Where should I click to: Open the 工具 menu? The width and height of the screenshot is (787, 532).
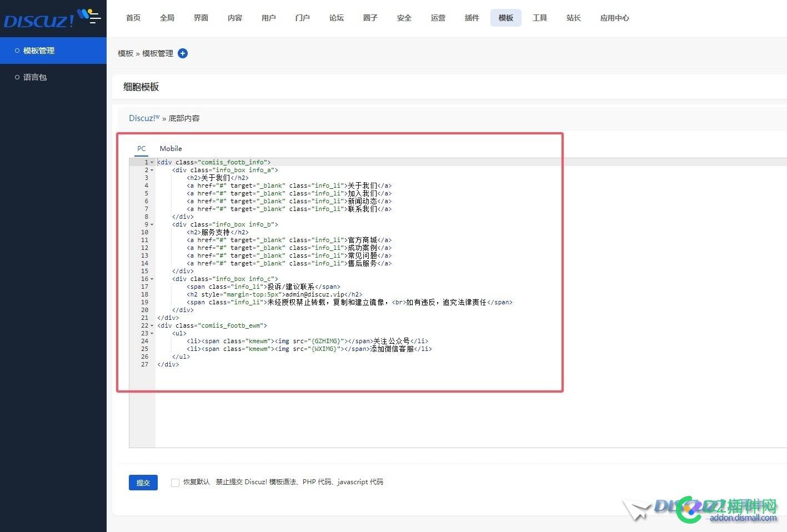tap(540, 18)
